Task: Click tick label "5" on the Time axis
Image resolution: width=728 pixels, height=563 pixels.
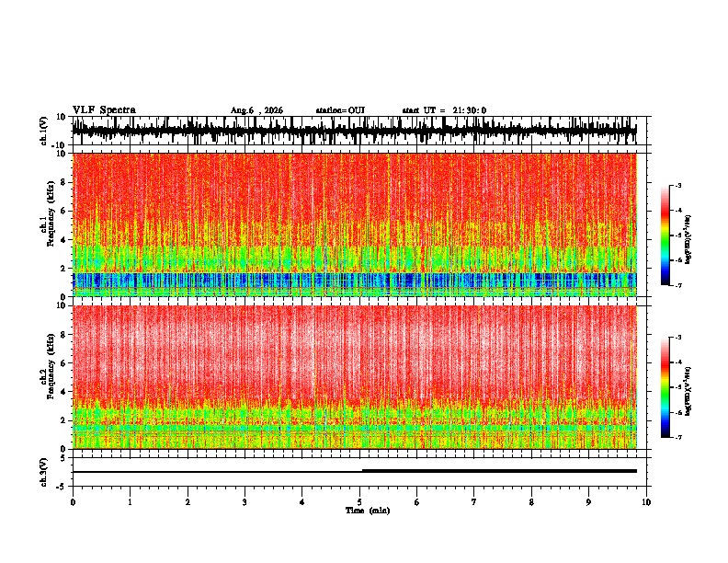Action: pos(359,502)
